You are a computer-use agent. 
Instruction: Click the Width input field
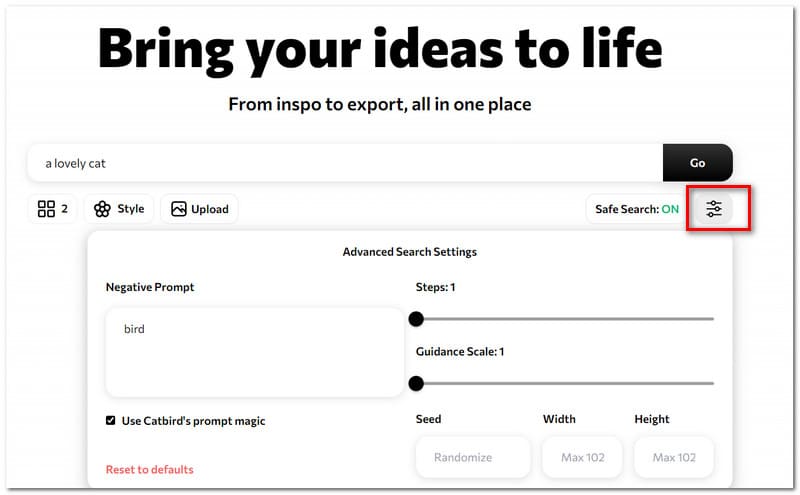click(x=582, y=457)
